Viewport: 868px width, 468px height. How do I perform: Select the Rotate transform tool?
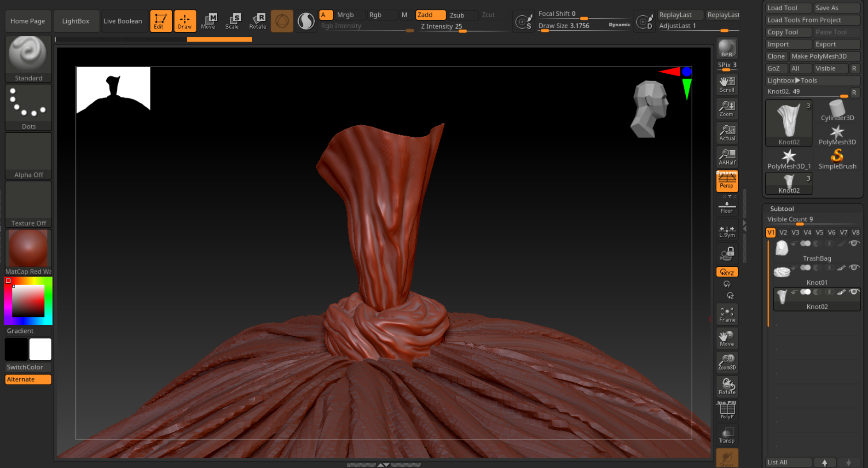258,21
